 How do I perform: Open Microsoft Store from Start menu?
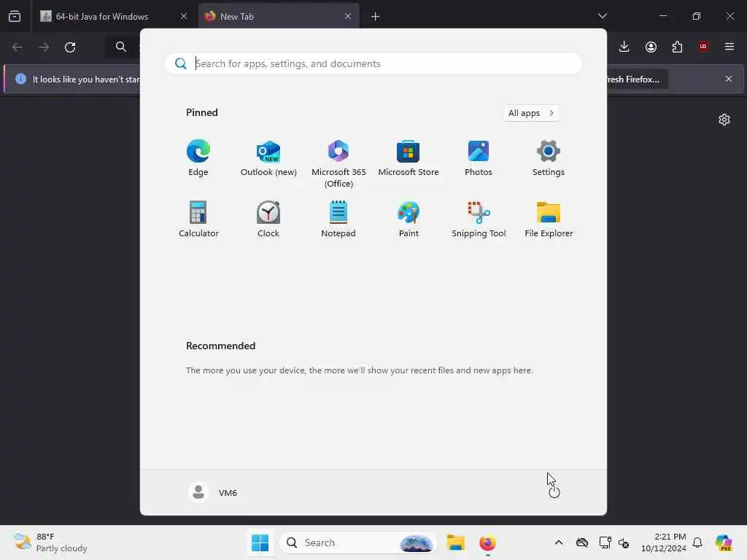[x=409, y=158]
